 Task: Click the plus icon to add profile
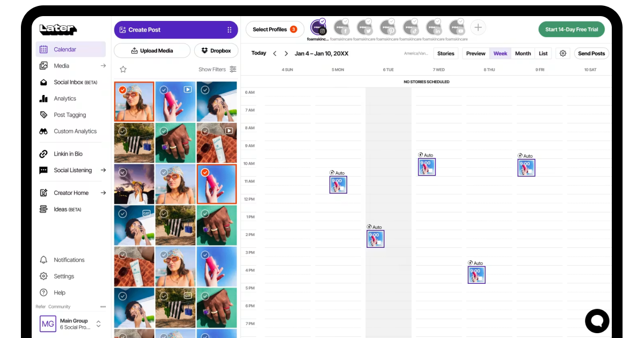point(478,27)
